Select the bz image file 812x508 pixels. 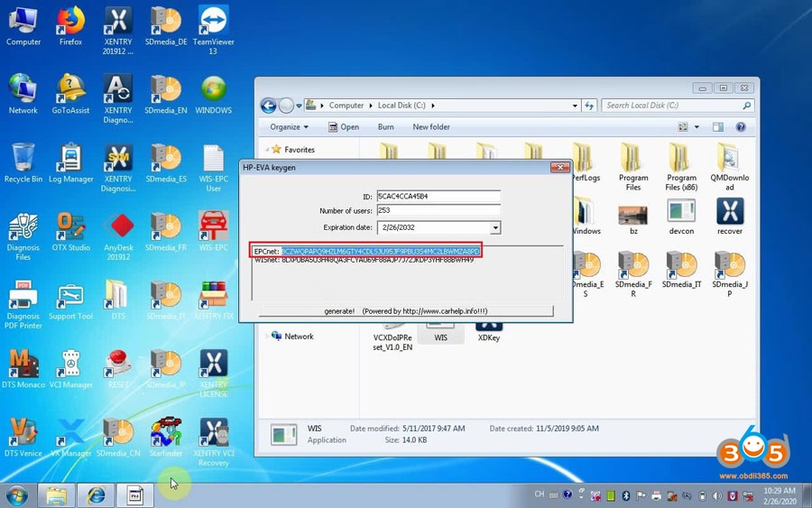[632, 219]
